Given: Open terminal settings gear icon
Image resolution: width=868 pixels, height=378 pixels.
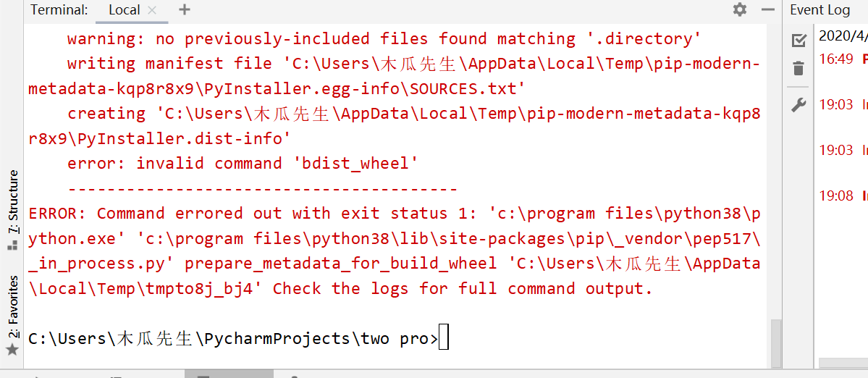Looking at the screenshot, I should coord(740,10).
